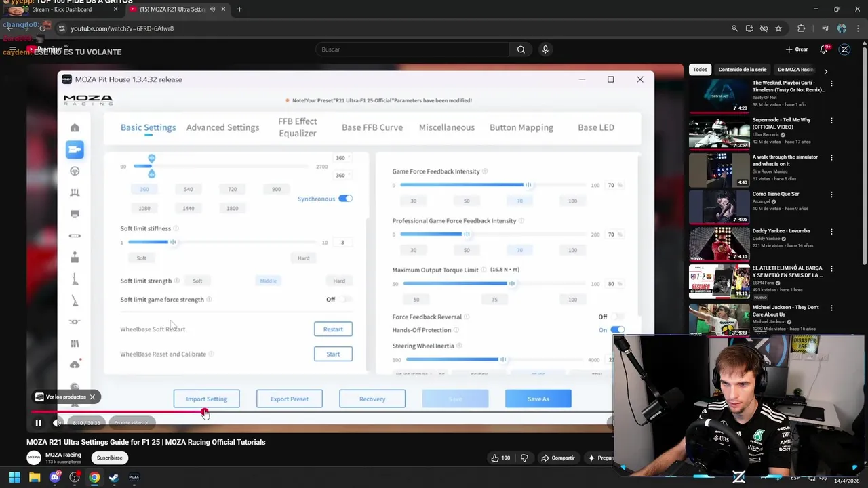Open Discord from taskbar

55,477
